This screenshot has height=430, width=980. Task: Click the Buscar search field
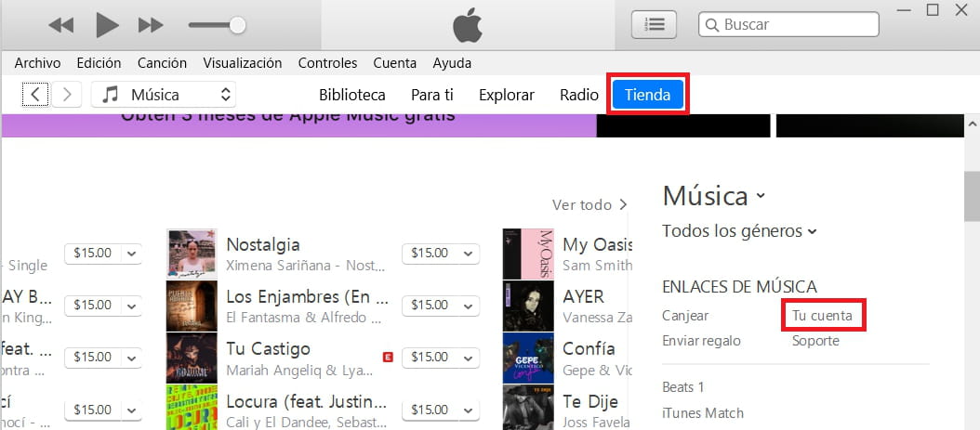[x=788, y=25]
